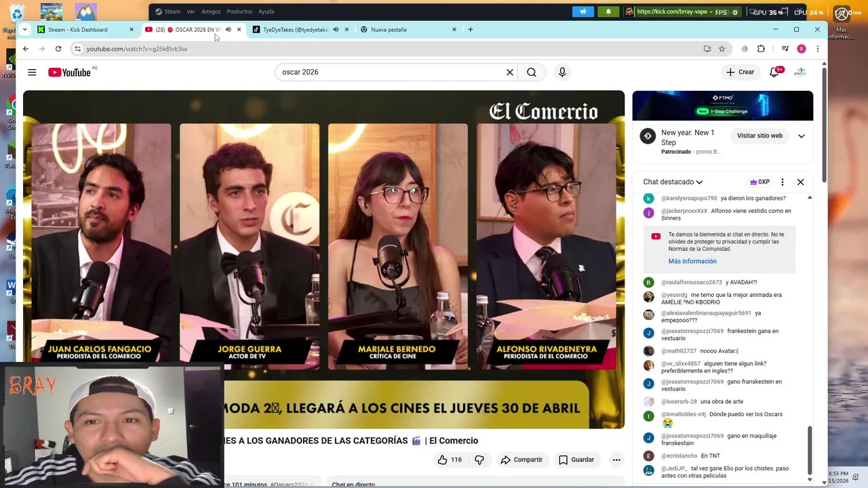Open the Chrome profile avatar
The image size is (868, 488).
(x=802, y=49)
